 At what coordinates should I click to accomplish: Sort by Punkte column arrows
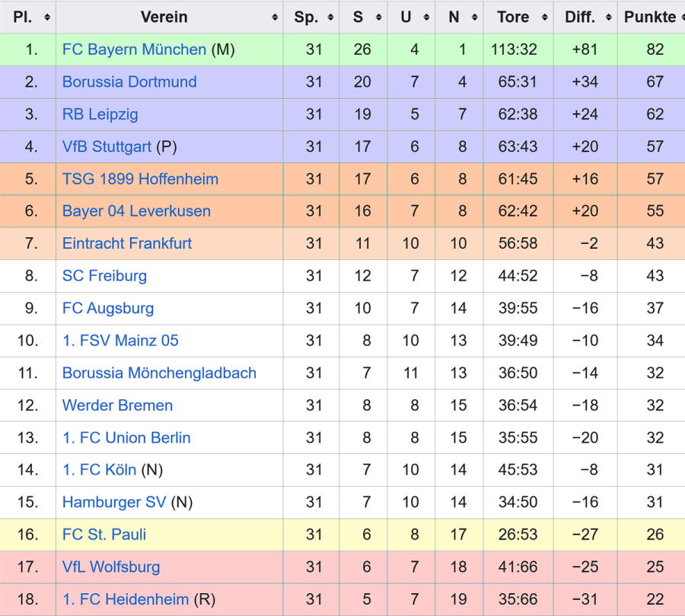[x=679, y=17]
